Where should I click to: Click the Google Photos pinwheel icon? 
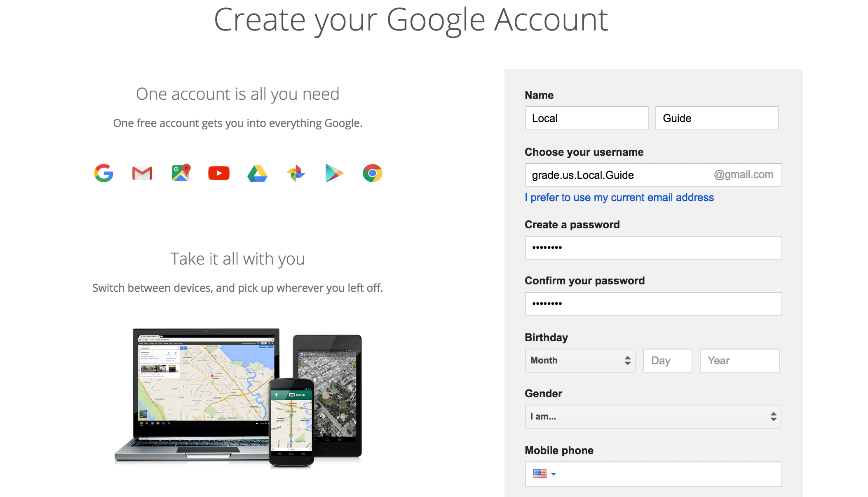point(296,173)
